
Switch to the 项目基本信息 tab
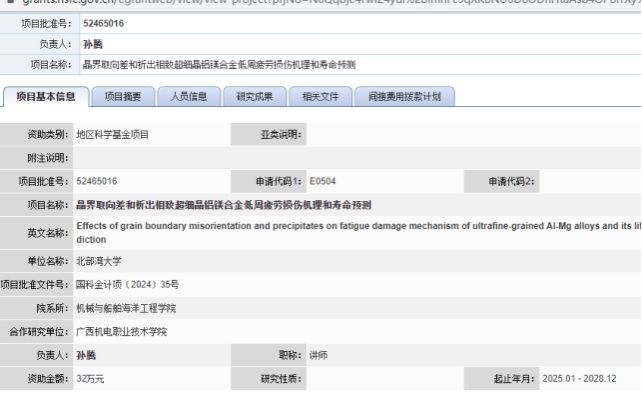tap(46, 97)
